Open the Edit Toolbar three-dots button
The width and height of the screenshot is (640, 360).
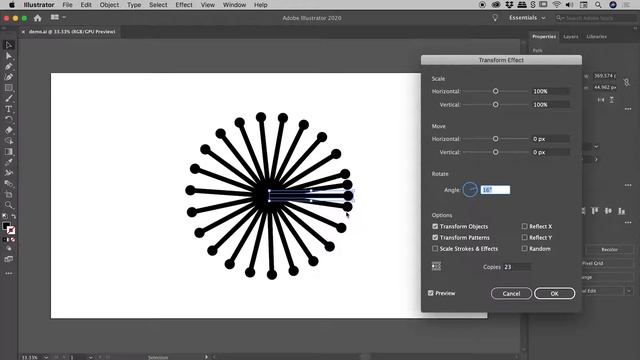(x=9, y=273)
